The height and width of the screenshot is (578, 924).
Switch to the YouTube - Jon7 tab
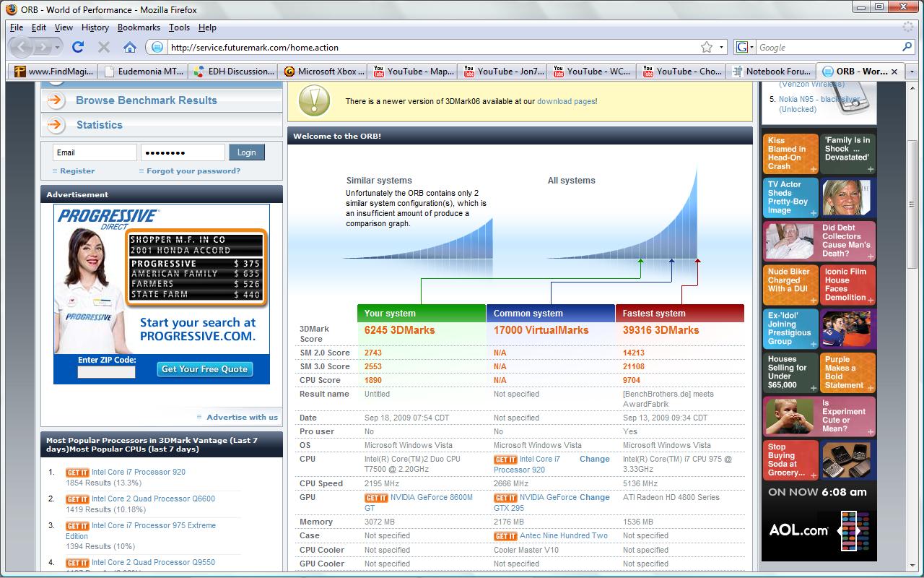(x=502, y=72)
